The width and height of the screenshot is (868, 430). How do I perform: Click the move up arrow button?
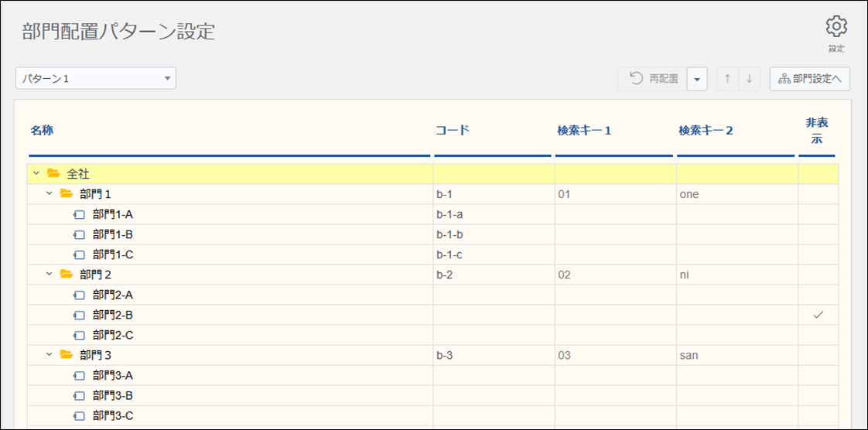point(727,78)
